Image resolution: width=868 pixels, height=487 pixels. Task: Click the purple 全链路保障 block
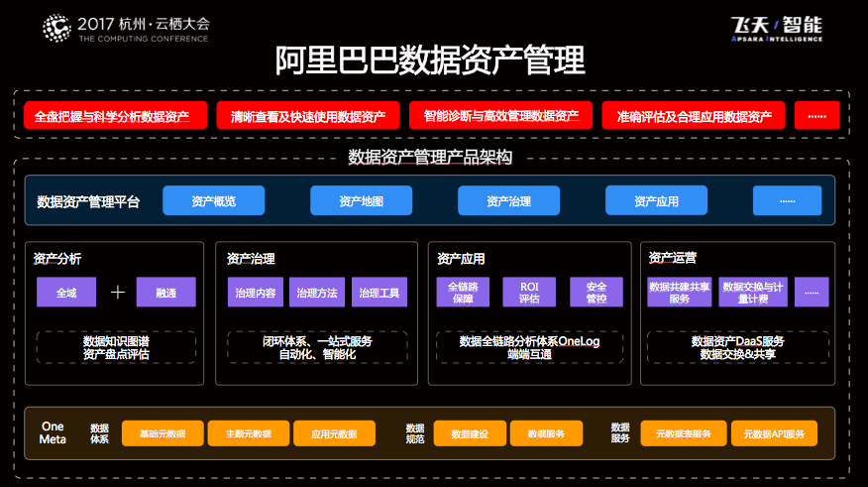tap(463, 292)
